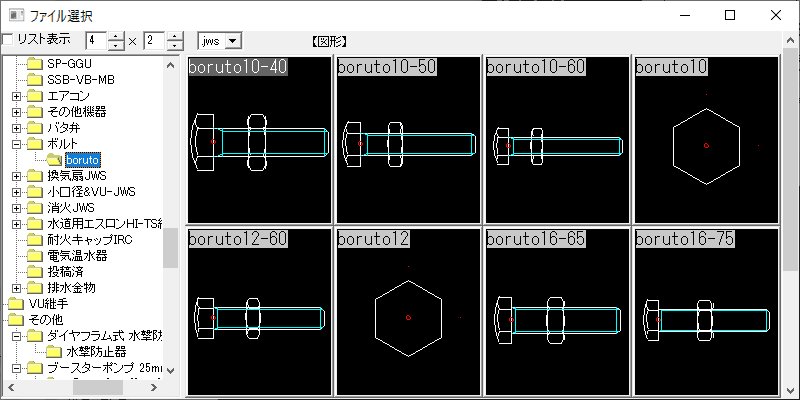Decrease the row count spinner showing 2
Screen dimensions: 800x400
tap(175, 45)
